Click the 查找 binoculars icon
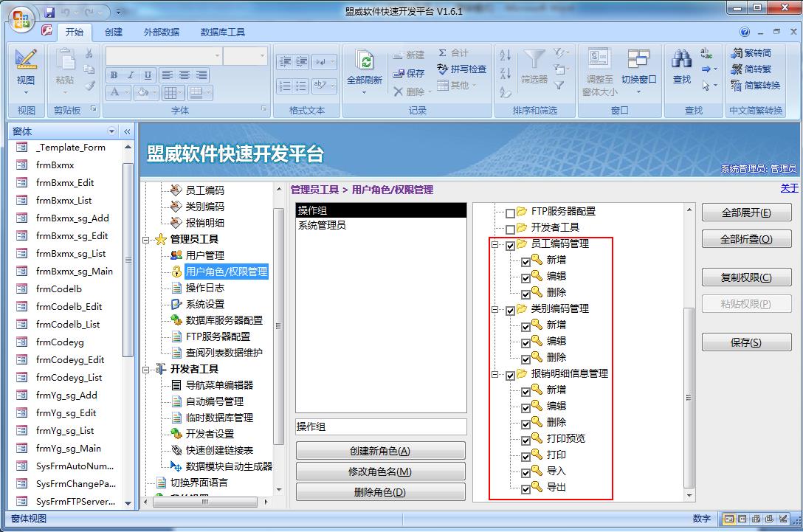 (682, 61)
